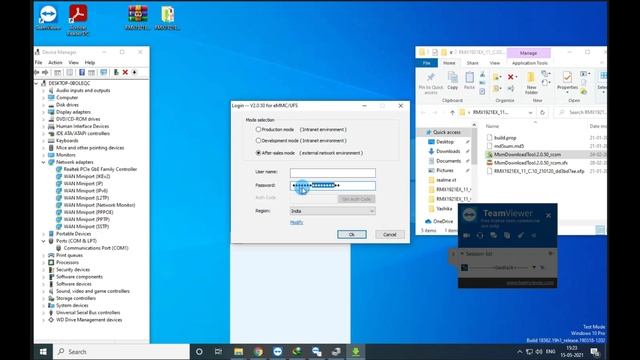Switch to Explorer Share tab
The width and height of the screenshot is (640, 360).
472,63
